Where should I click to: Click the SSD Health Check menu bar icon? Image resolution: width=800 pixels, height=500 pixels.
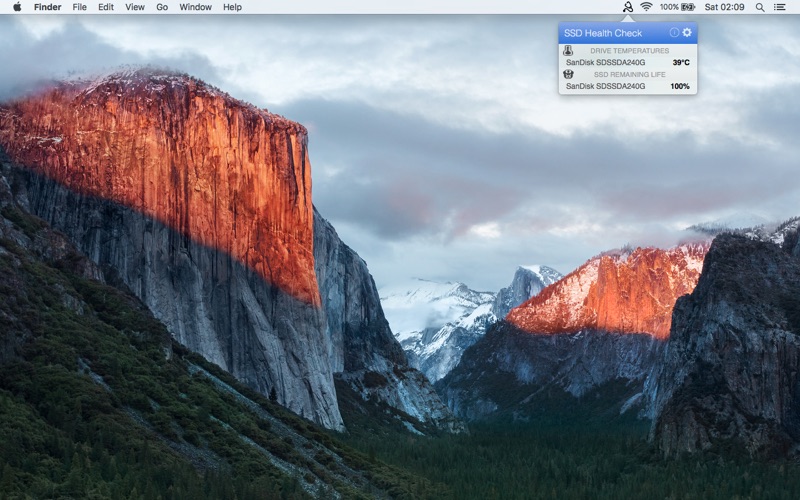point(628,7)
